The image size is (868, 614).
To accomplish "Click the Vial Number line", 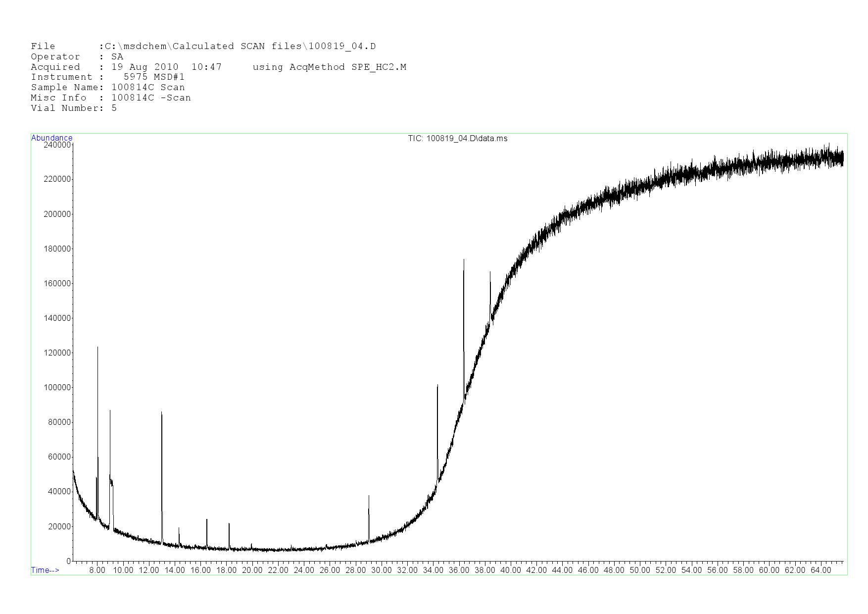I will (x=74, y=108).
